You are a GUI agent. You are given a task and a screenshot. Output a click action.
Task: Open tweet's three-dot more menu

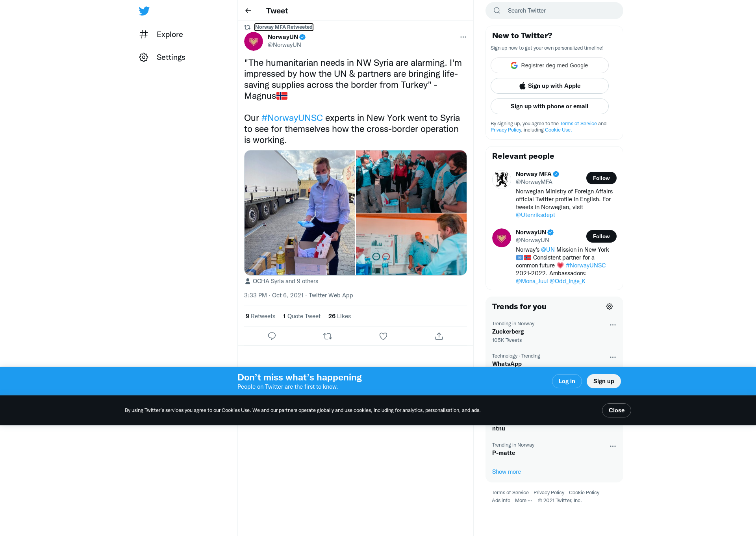point(463,37)
